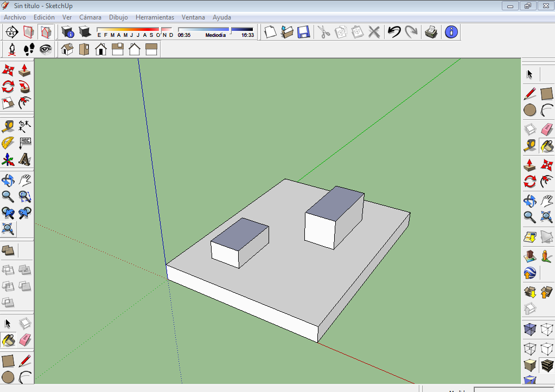Open the Herramientas menu
The width and height of the screenshot is (555, 392).
pos(155,17)
